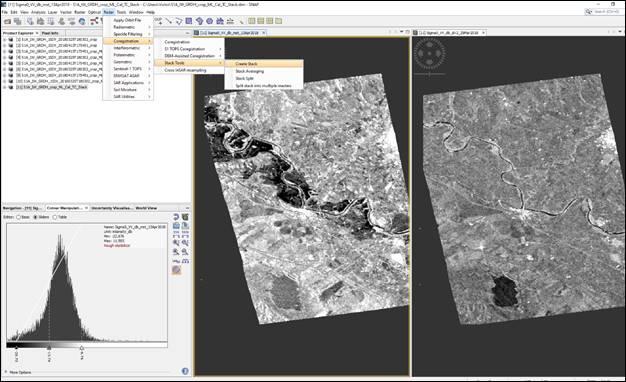Click Apply Orbit File in the Radar menu
Screen dimensions: 626x382
[x=128, y=20]
